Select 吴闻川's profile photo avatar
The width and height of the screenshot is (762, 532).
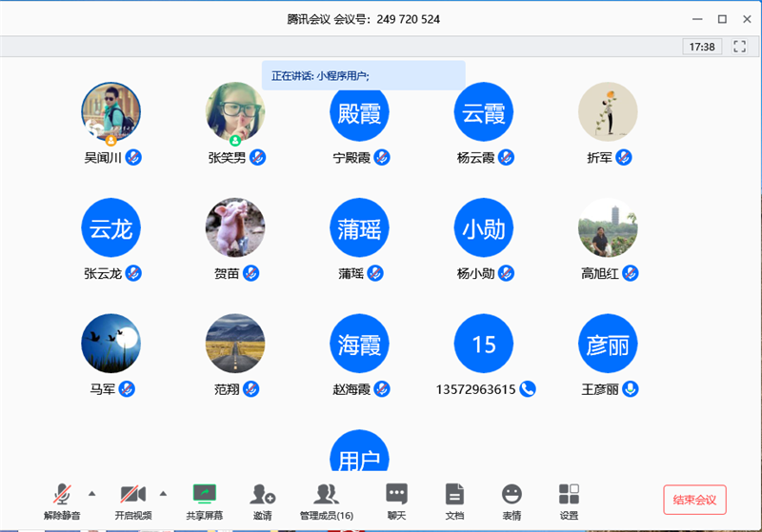click(110, 111)
